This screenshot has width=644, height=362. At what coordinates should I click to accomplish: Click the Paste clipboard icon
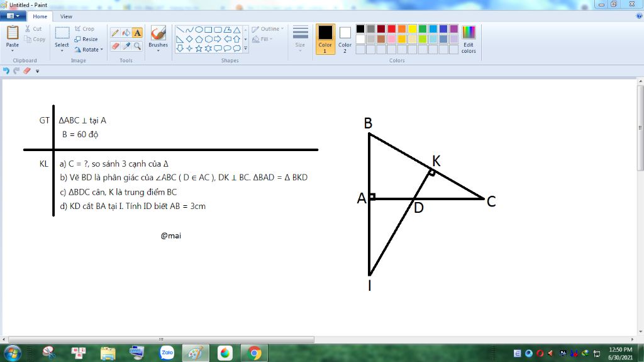point(13,33)
